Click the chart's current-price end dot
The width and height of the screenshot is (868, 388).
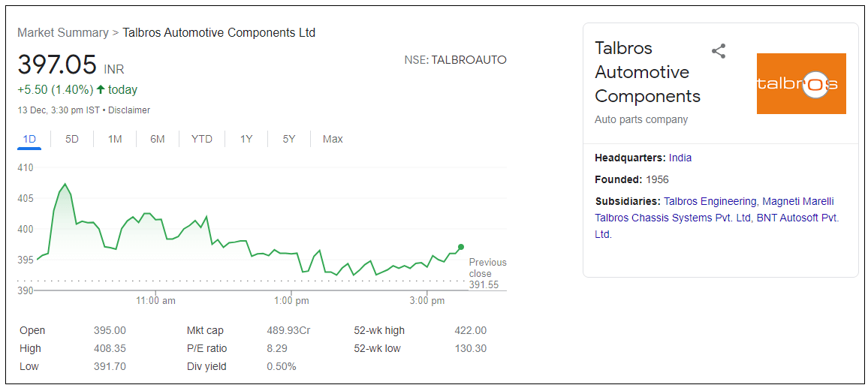(461, 247)
